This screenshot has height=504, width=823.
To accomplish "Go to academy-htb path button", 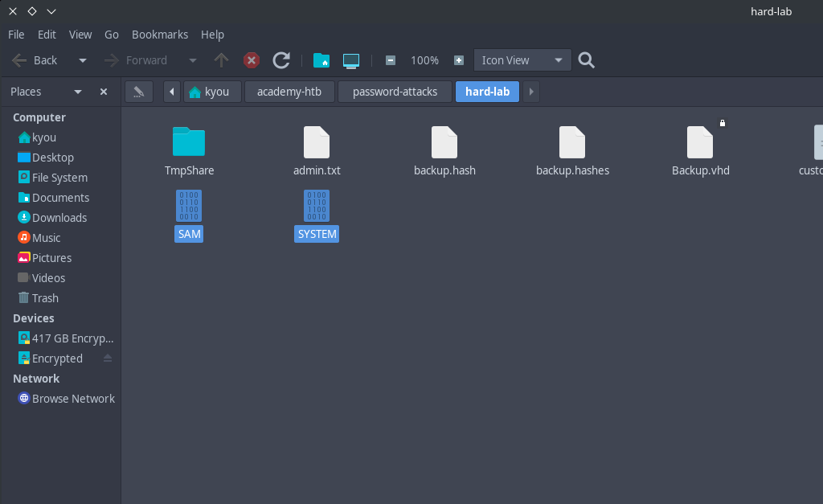I will pyautogui.click(x=289, y=92).
